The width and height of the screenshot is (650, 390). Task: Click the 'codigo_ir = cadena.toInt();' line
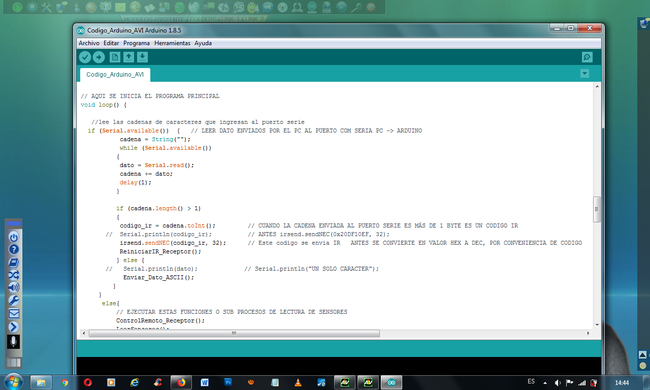pos(167,225)
